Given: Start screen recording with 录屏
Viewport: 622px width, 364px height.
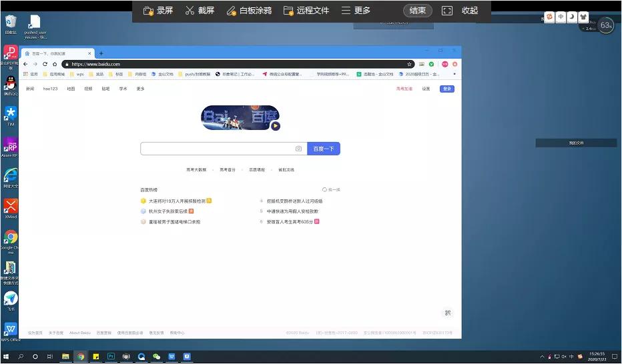Looking at the screenshot, I should tap(158, 11).
